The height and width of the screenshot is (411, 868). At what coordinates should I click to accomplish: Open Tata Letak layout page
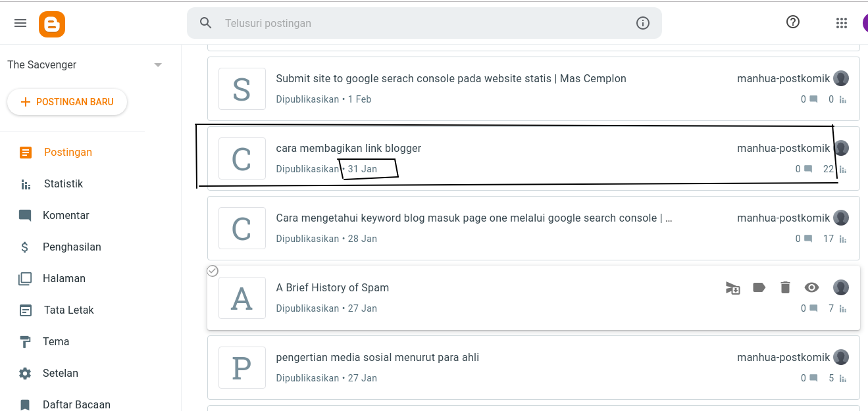pos(68,310)
